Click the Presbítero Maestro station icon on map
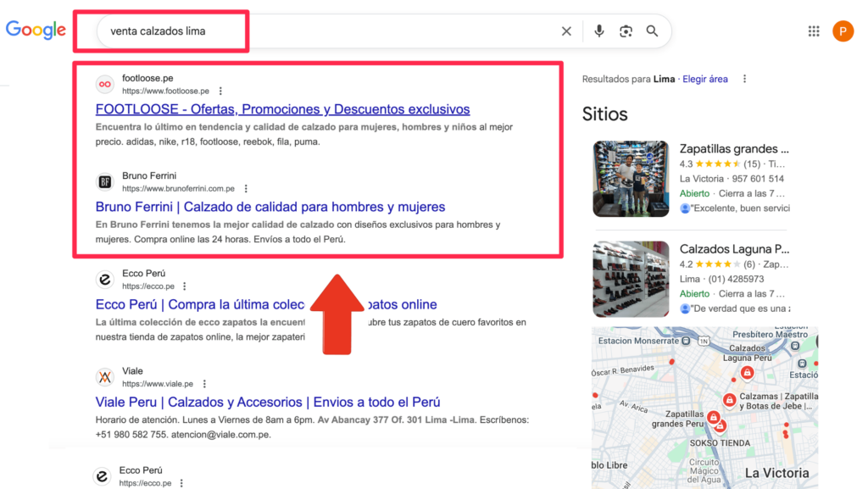The height and width of the screenshot is (489, 868). 795,347
